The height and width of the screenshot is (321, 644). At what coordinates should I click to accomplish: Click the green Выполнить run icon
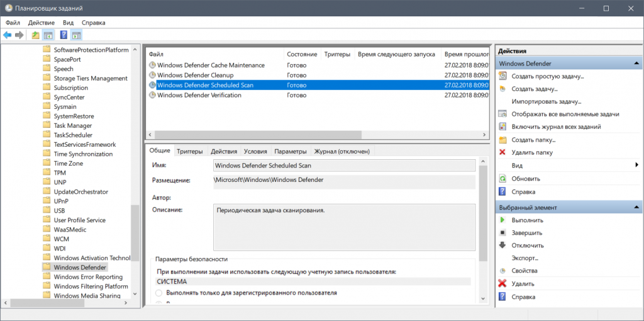click(502, 220)
